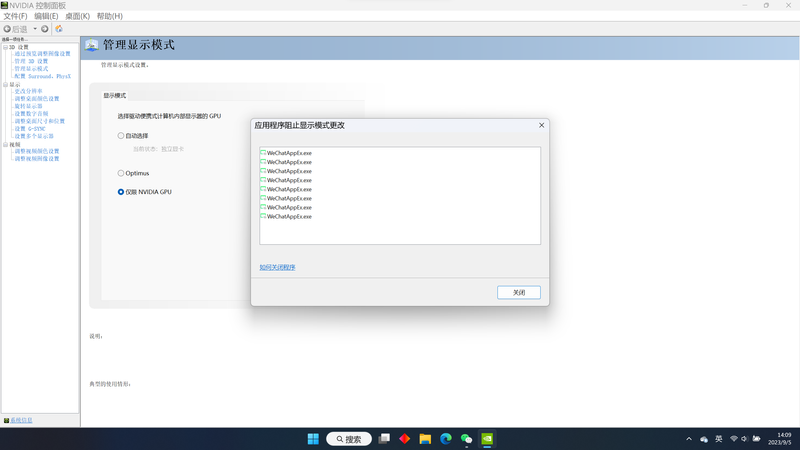
Task: Open 调整视频图像设置 in the tree
Action: (37, 159)
